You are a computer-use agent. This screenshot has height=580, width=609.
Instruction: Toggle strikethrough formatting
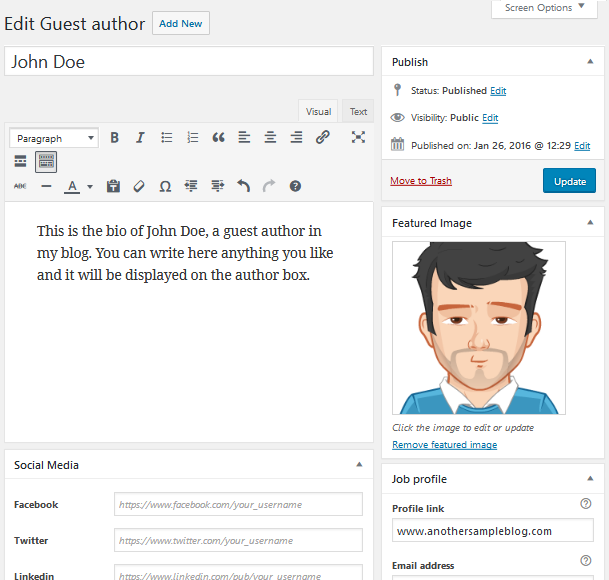[x=20, y=186]
